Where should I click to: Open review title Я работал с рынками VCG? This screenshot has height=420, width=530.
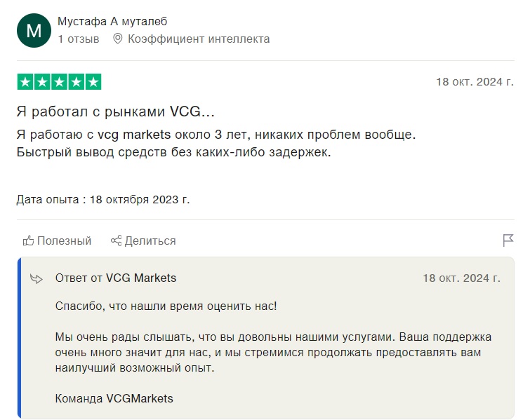[x=116, y=111]
